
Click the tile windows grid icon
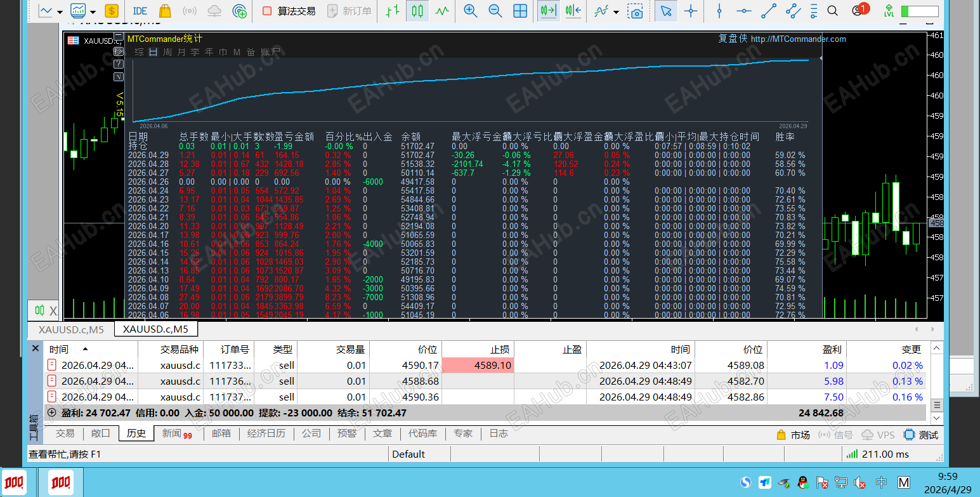520,11
